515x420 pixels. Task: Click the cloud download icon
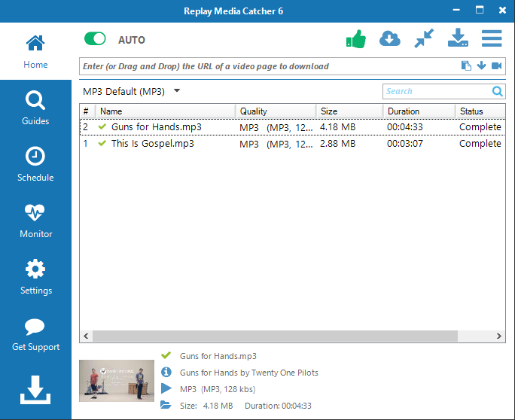(x=389, y=39)
